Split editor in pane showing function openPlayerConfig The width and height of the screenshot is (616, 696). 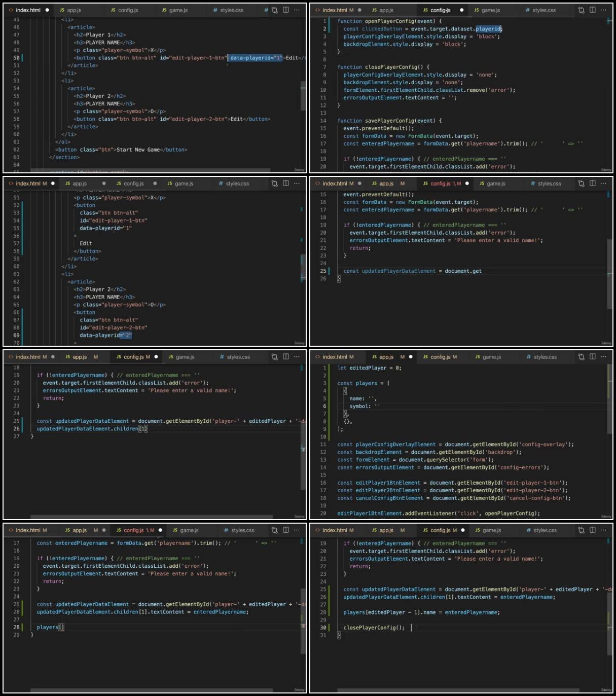click(593, 10)
